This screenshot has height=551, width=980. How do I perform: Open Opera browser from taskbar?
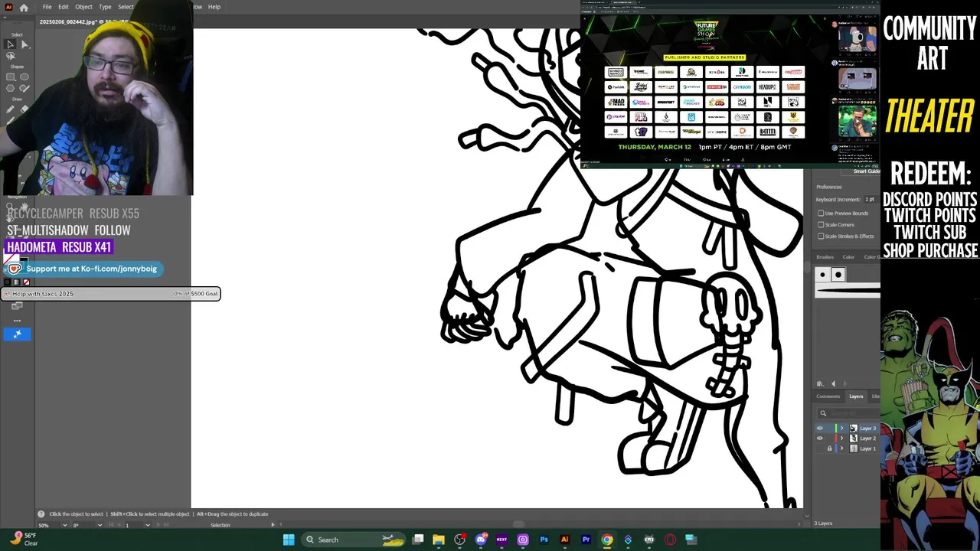coord(671,540)
